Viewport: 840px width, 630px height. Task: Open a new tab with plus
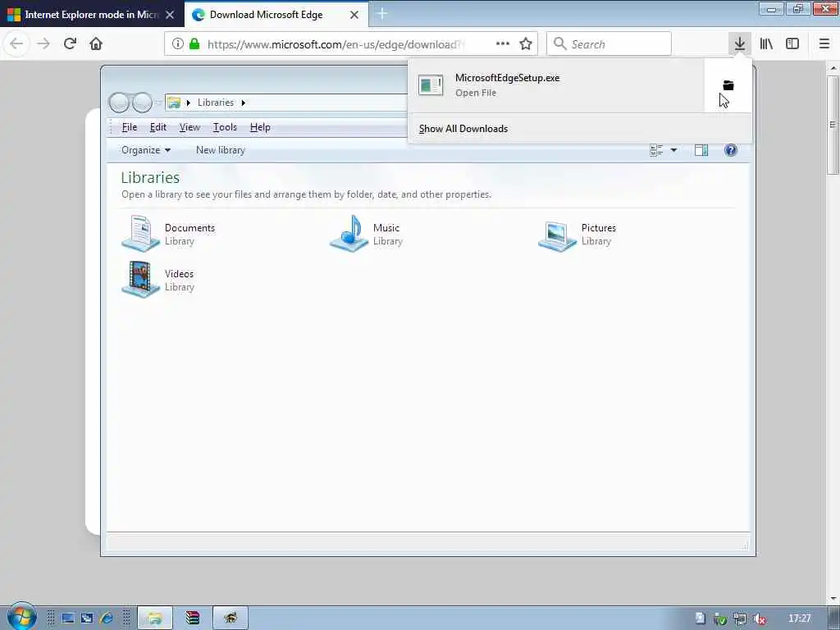click(x=382, y=14)
